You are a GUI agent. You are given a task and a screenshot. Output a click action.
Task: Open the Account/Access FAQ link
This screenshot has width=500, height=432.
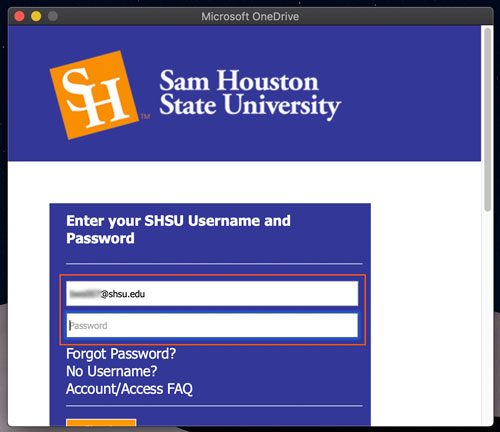tap(129, 389)
